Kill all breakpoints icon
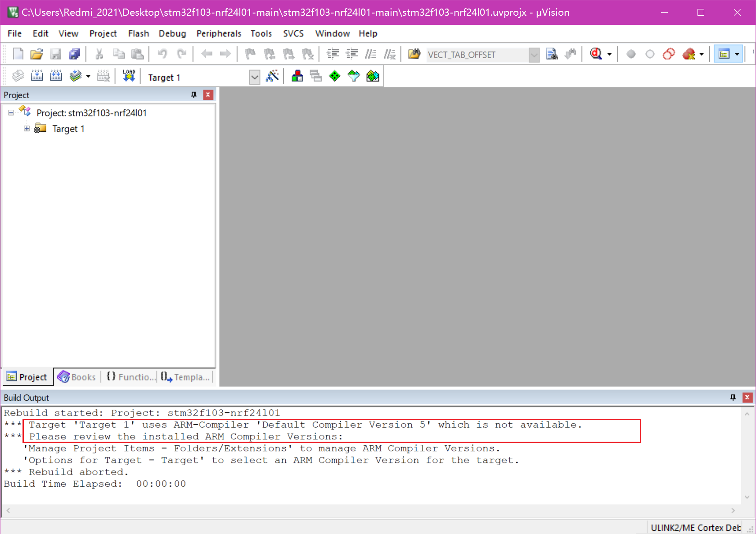 click(688, 54)
